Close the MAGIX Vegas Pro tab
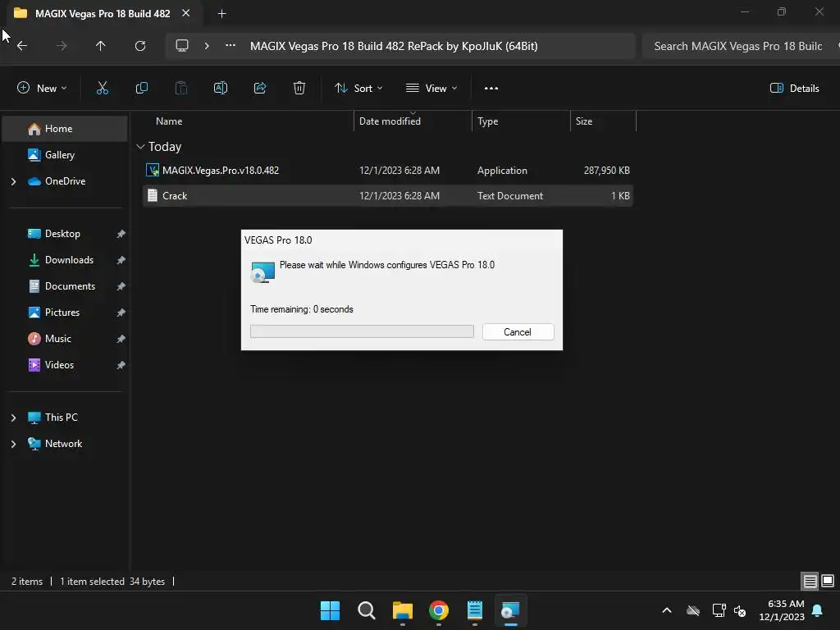Image resolution: width=840 pixels, height=630 pixels. pyautogui.click(x=186, y=13)
